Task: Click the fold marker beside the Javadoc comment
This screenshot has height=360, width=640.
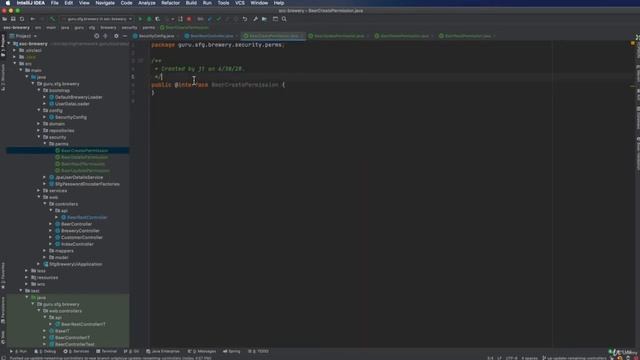Action: click(x=140, y=60)
